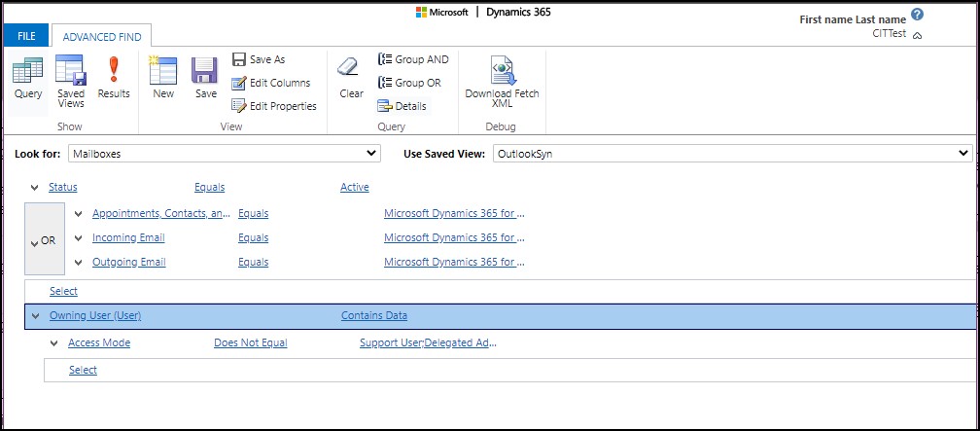980x431 pixels.
Task: Click the Access Mode field link
Action: (99, 342)
